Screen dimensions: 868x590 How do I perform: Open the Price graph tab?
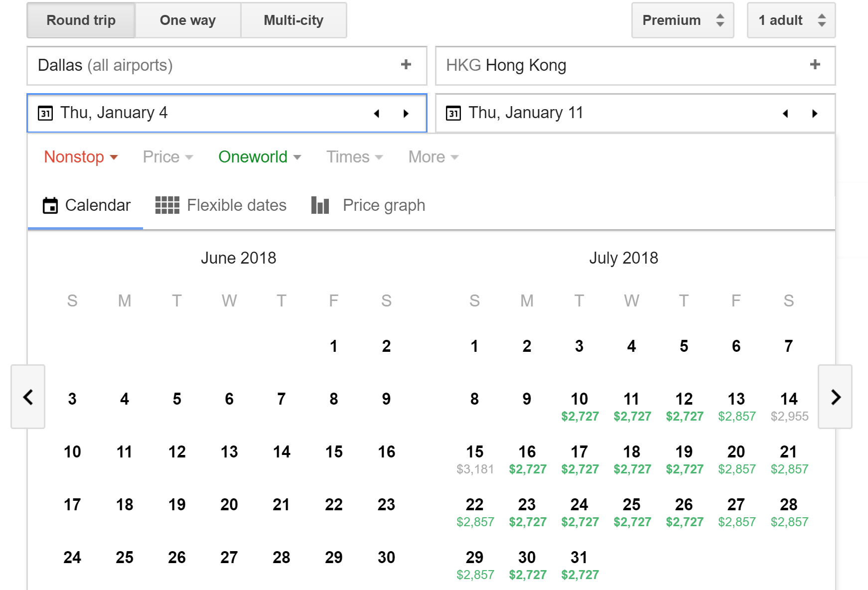coord(368,205)
